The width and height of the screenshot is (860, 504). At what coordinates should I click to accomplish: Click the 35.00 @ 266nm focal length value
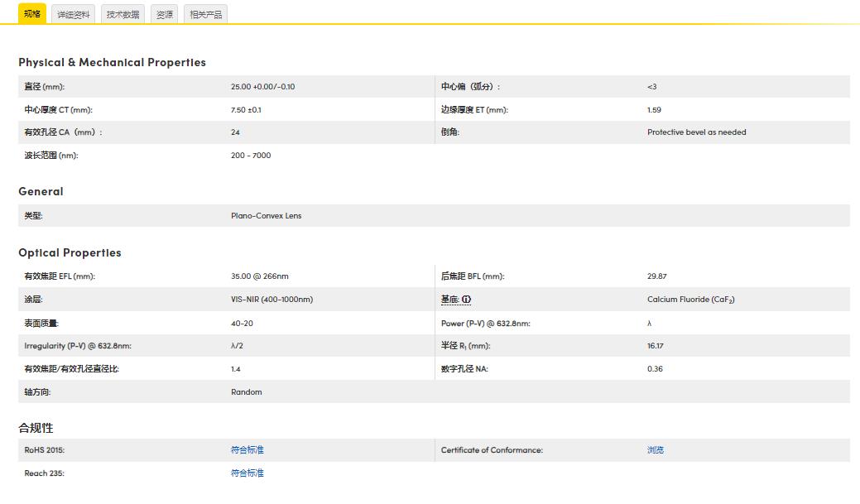point(259,276)
